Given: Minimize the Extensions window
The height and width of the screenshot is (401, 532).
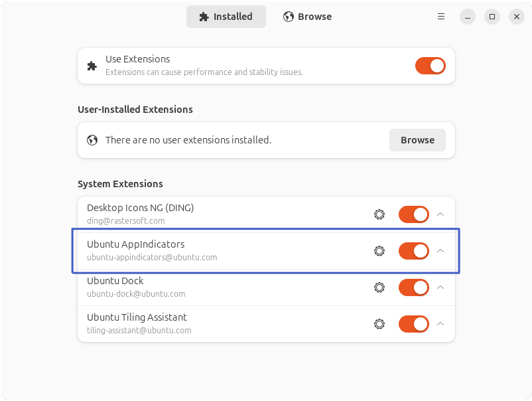Looking at the screenshot, I should pyautogui.click(x=468, y=17).
